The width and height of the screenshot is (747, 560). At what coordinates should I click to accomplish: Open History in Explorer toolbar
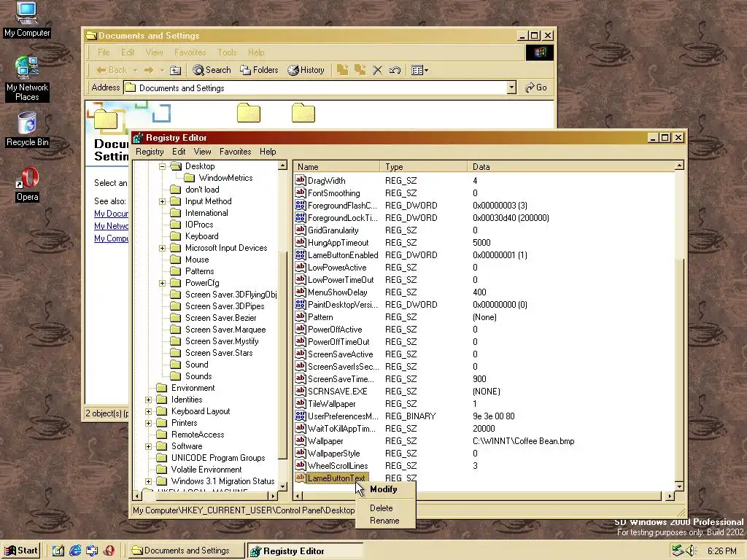pos(306,70)
